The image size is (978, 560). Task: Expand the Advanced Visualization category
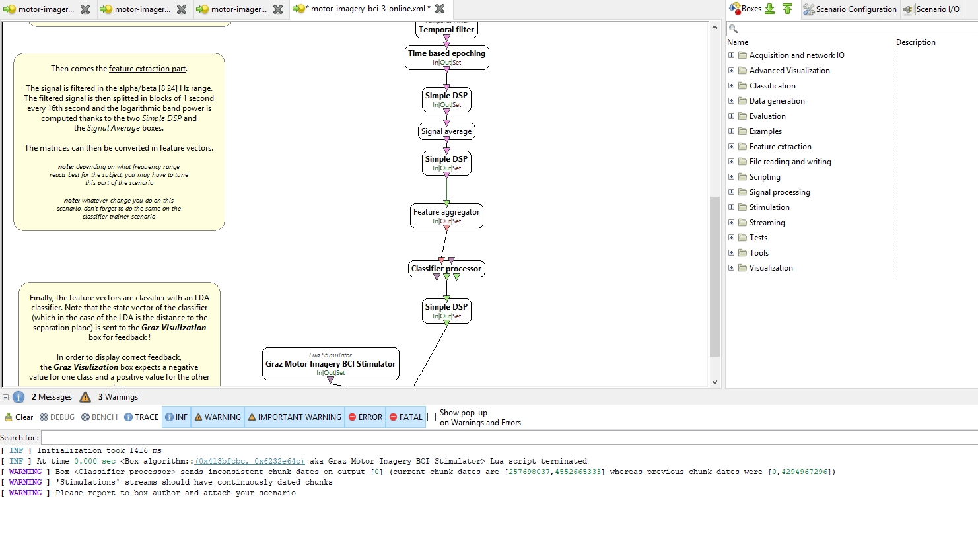click(731, 71)
